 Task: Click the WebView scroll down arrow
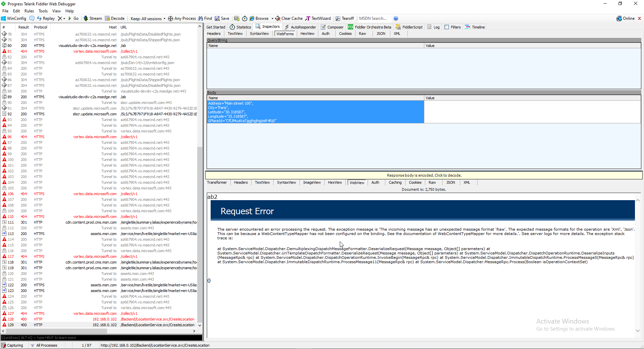(638, 331)
